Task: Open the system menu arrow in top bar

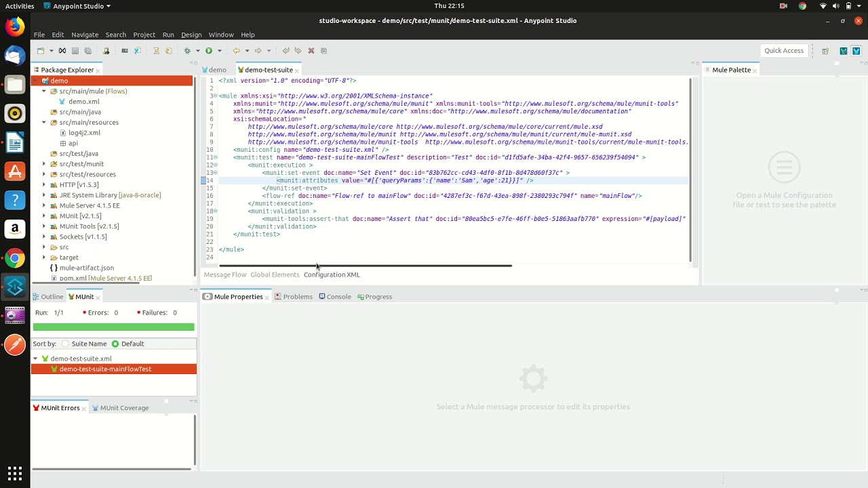Action: [x=859, y=6]
